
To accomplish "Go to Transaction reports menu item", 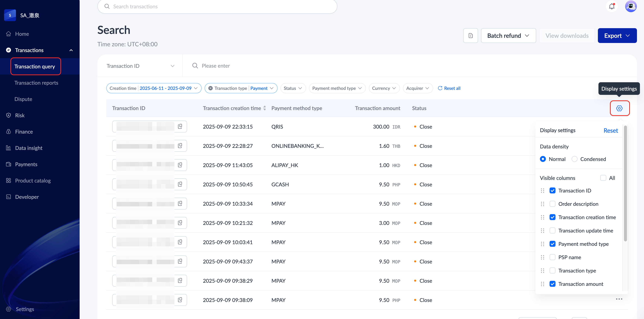I will (36, 83).
